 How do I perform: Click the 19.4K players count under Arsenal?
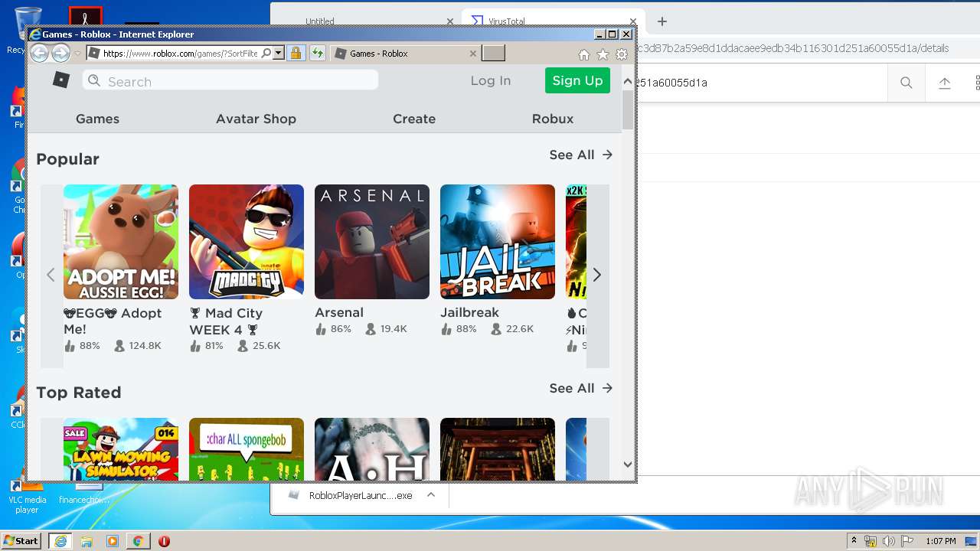click(386, 329)
